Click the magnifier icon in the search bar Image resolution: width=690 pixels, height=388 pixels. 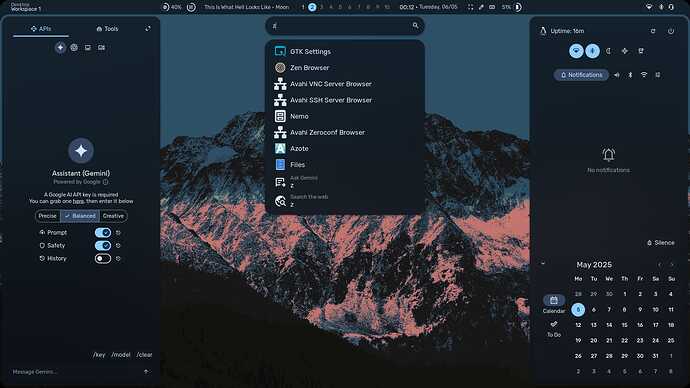(415, 26)
